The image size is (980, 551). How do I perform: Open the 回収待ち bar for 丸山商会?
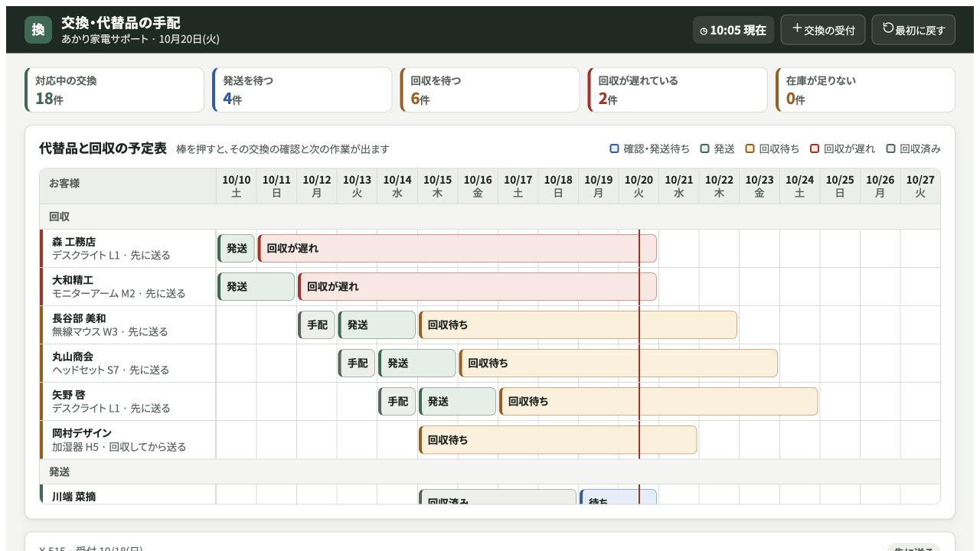click(x=618, y=364)
